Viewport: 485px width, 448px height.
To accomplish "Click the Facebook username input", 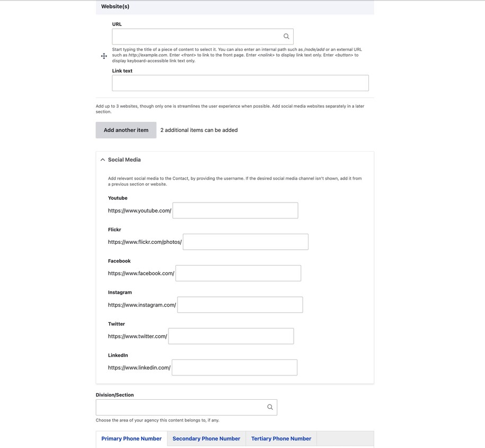I will tap(238, 273).
